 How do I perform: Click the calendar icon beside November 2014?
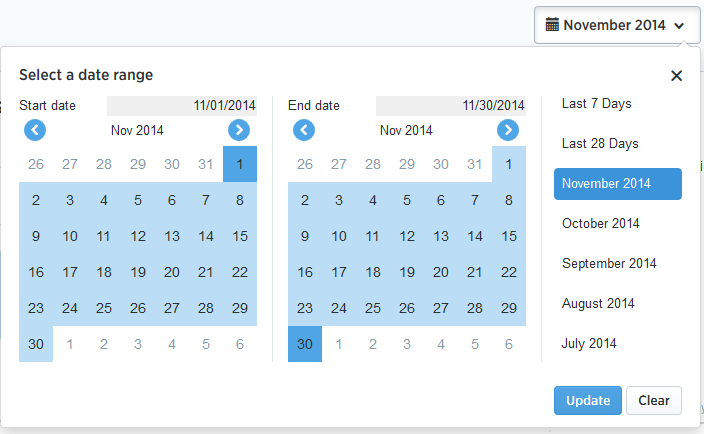pyautogui.click(x=551, y=25)
